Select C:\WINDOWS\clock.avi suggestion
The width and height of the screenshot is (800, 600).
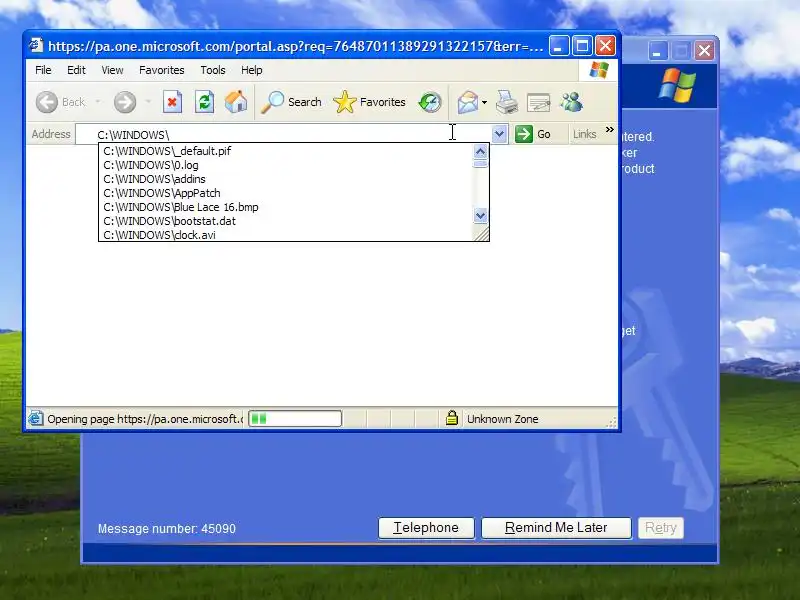286,235
